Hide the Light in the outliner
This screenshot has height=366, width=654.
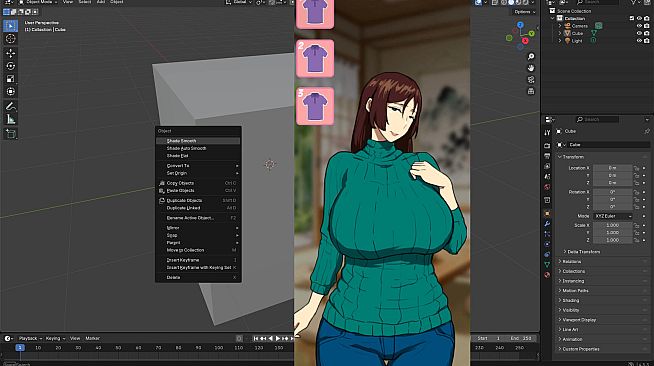639,41
